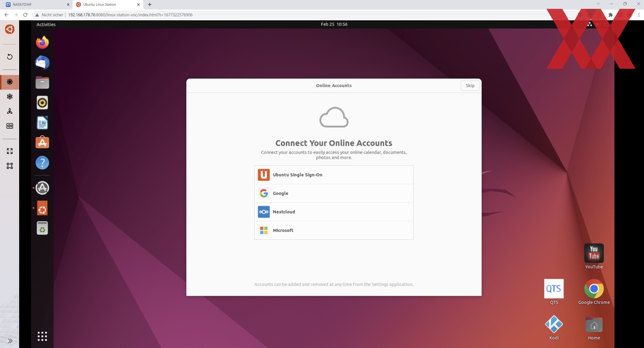Open the Kodi desktop shortcut

tap(554, 328)
